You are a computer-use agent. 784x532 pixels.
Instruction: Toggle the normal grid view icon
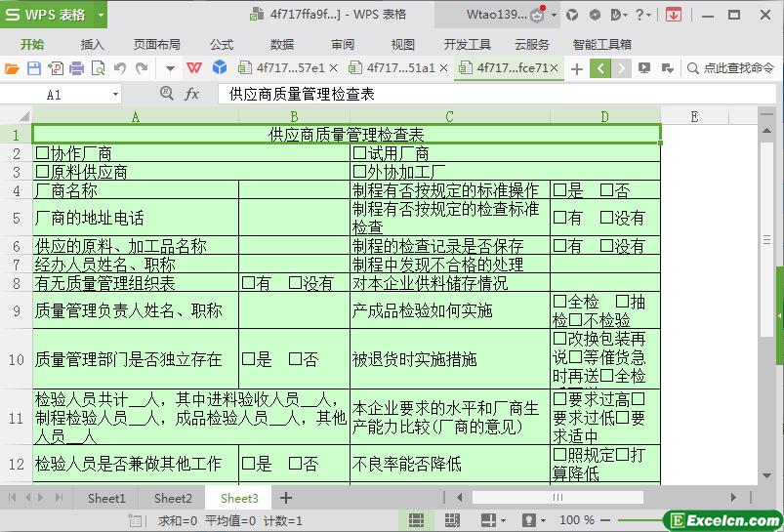(x=416, y=520)
